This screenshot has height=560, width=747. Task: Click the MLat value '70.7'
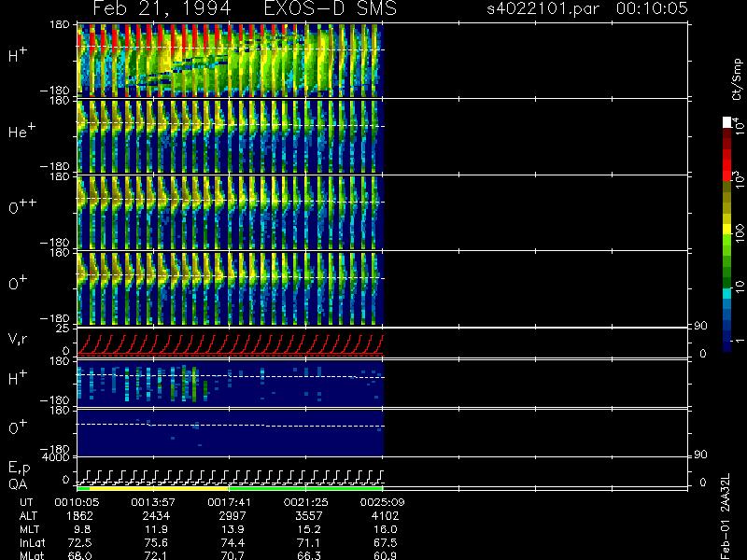pyautogui.click(x=233, y=555)
